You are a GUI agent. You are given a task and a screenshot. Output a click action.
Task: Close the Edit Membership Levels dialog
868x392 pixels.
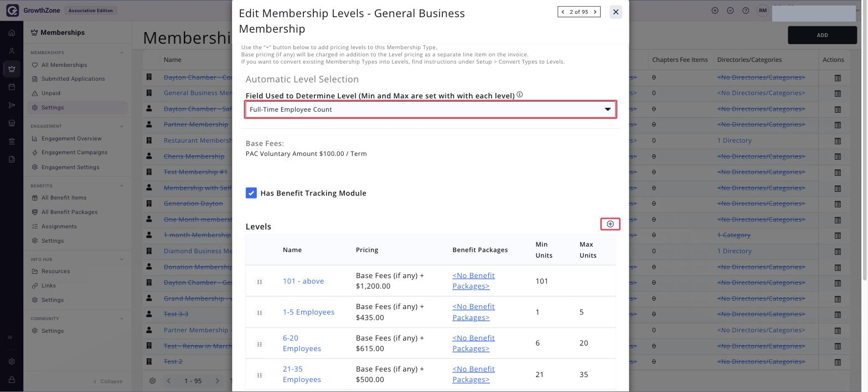616,12
